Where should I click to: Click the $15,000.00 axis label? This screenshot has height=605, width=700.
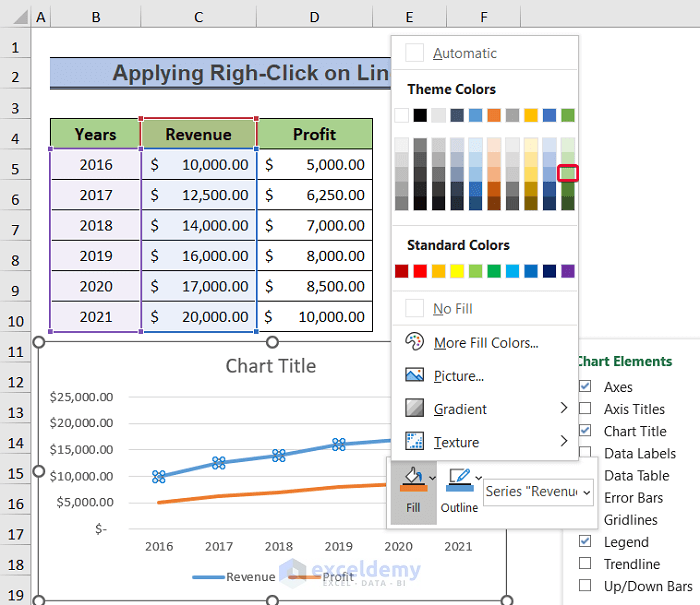pos(81,450)
